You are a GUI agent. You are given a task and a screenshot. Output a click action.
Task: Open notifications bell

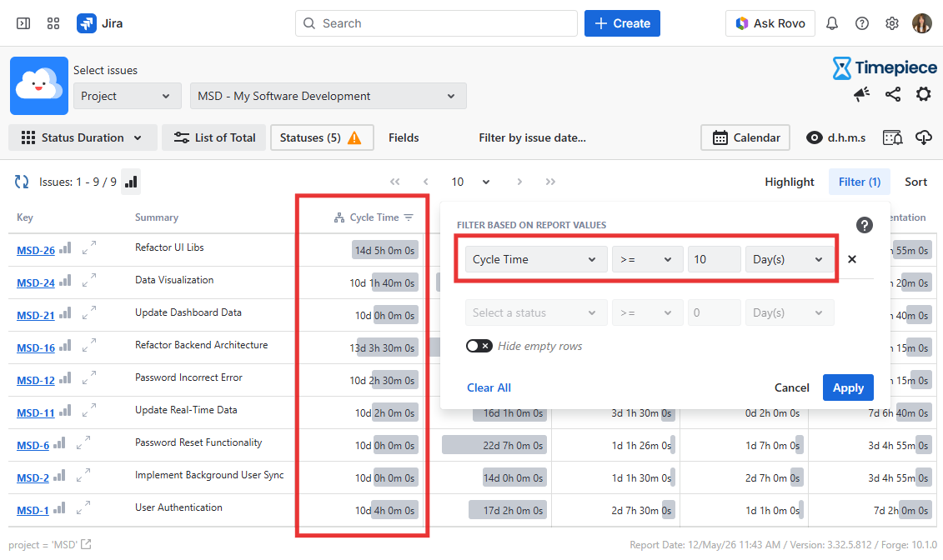(x=832, y=23)
